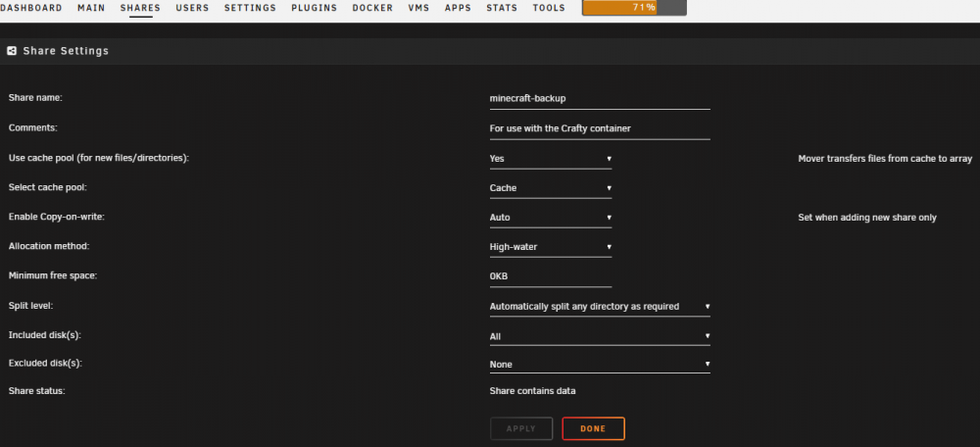Image resolution: width=980 pixels, height=447 pixels.
Task: Click the 'Set when adding new share only' note
Action: (x=867, y=218)
